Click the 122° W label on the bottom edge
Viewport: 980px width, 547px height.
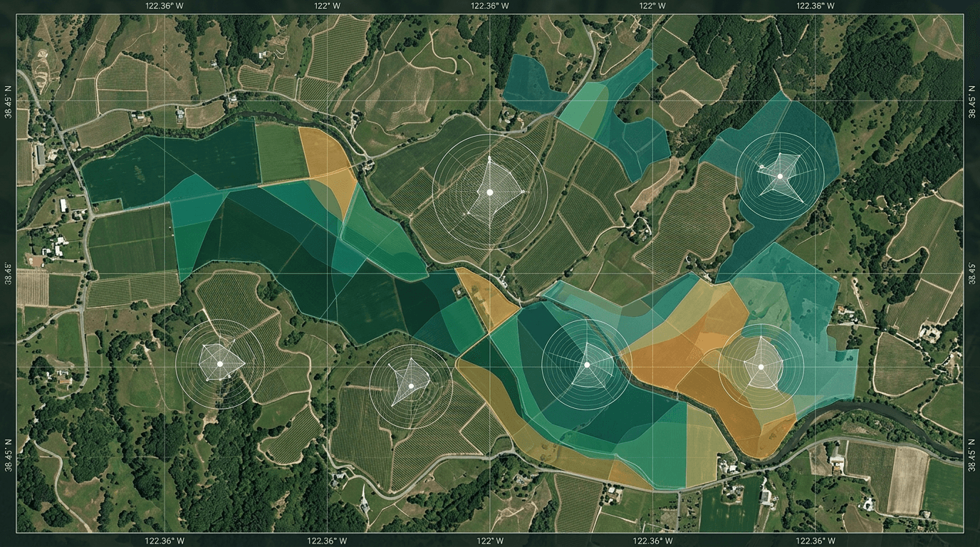[x=489, y=541]
